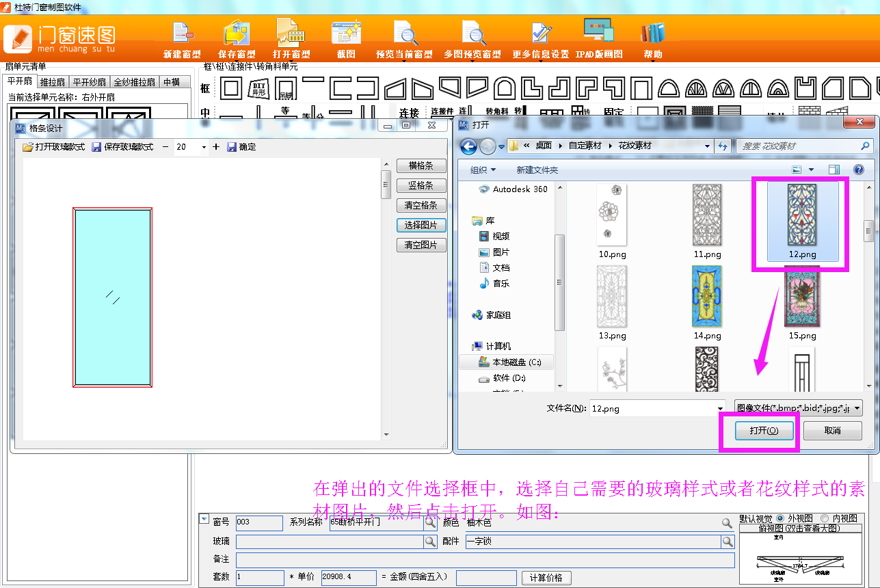Click the 截图 screenshot toolbar icon
Image resolution: width=880 pixels, height=588 pixels.
347,33
